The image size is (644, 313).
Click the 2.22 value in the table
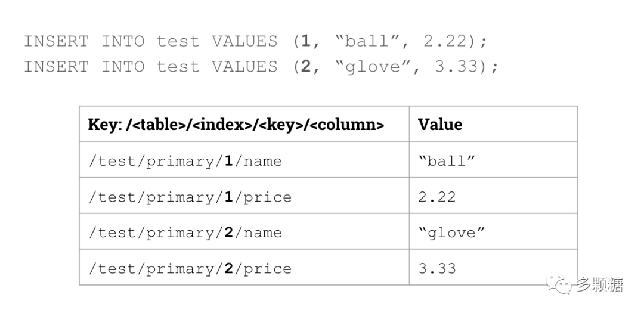[x=437, y=197]
